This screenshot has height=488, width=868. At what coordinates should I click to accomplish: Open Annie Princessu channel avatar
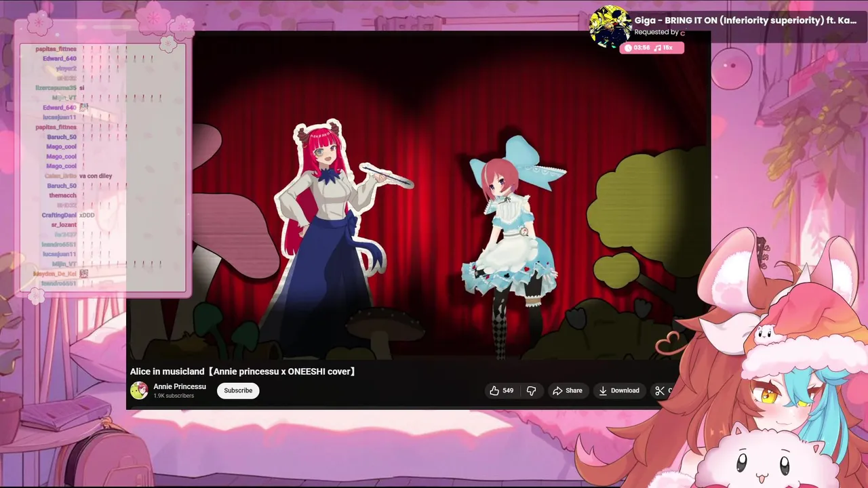click(139, 390)
